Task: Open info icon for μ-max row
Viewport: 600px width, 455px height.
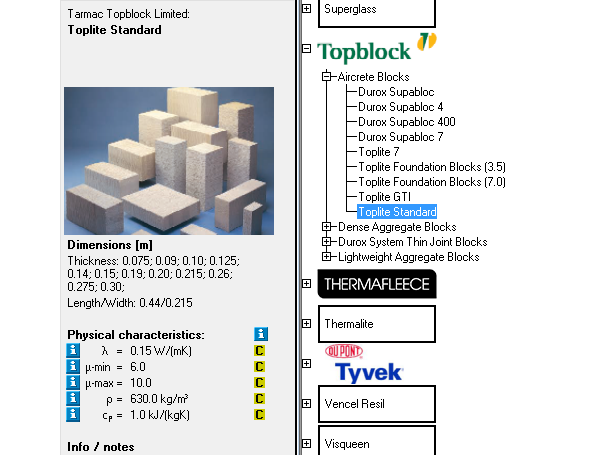Action: 73,383
